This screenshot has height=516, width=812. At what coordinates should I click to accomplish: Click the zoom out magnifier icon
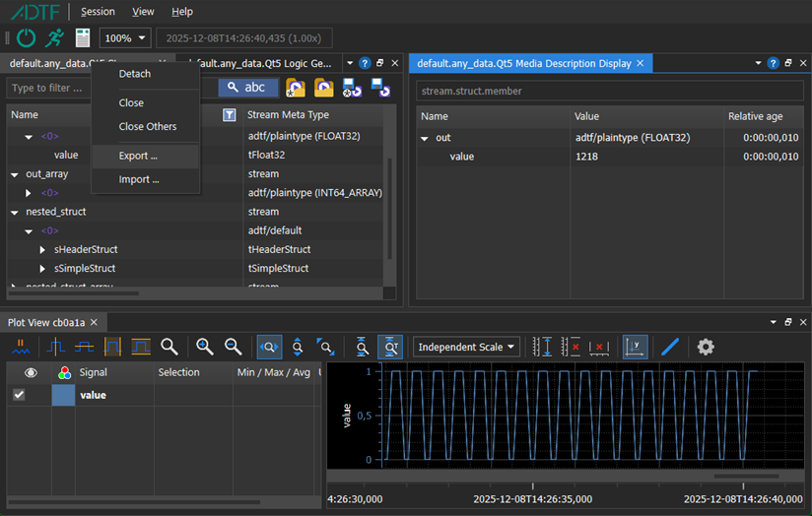point(233,347)
